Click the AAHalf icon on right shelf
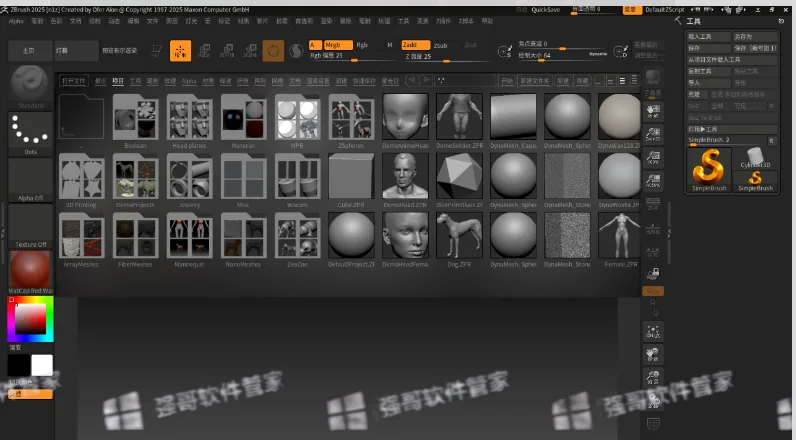Image resolution: width=796 pixels, height=440 pixels. click(x=653, y=180)
